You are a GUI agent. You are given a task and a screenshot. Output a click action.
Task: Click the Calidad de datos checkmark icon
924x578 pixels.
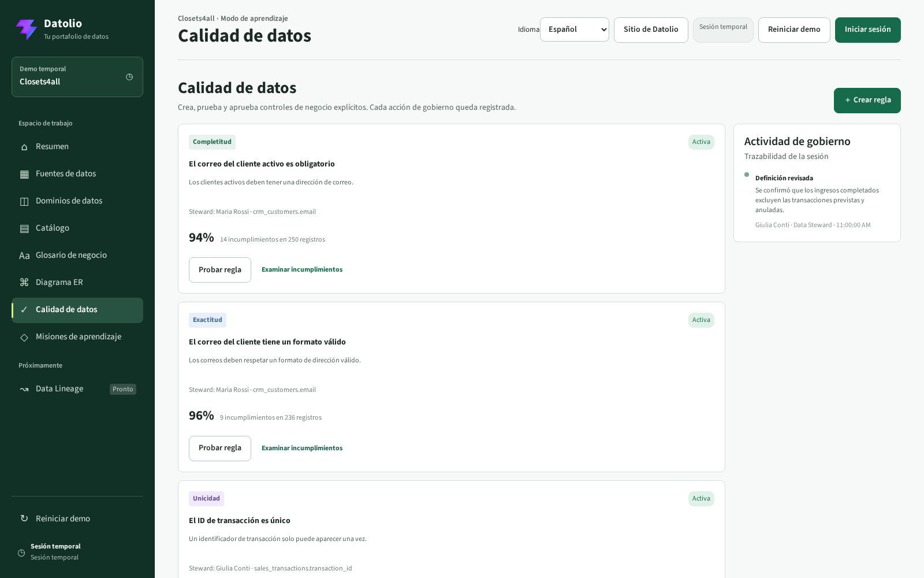click(24, 310)
